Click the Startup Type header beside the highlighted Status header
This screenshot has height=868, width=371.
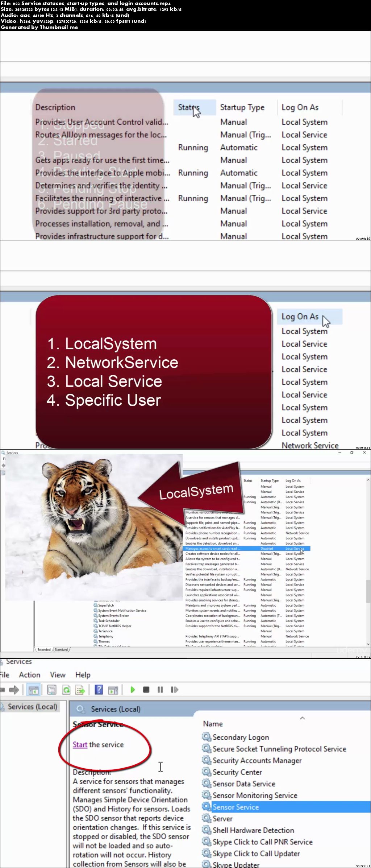(242, 107)
